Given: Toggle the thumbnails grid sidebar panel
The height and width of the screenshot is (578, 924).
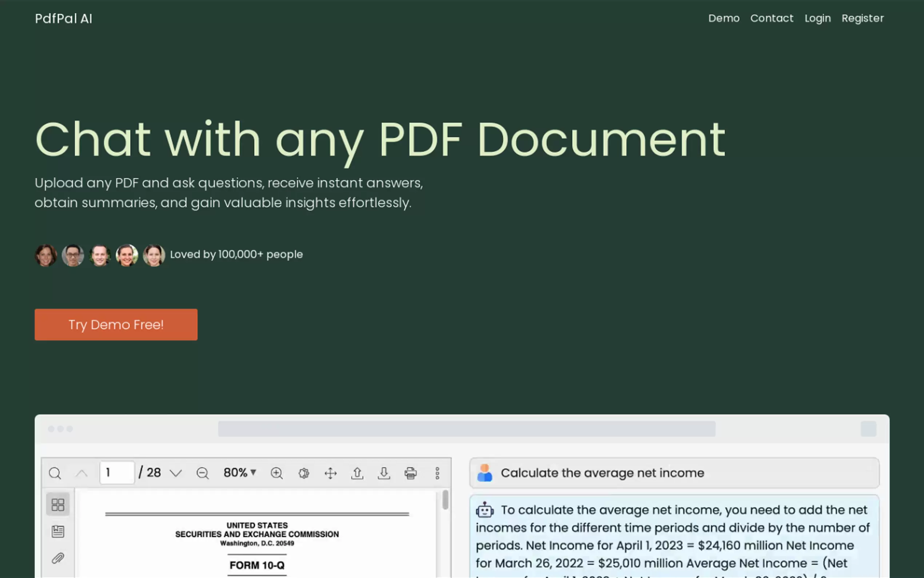Looking at the screenshot, I should [58, 504].
